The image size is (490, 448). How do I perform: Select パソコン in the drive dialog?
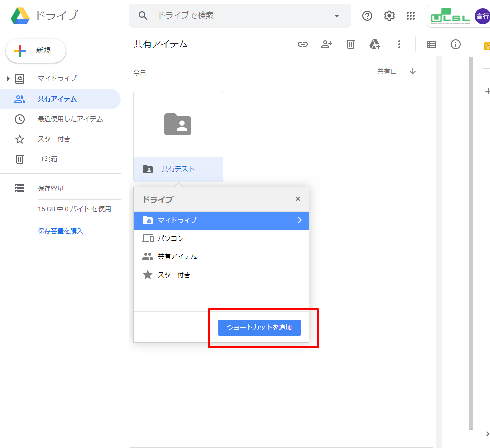(x=171, y=238)
